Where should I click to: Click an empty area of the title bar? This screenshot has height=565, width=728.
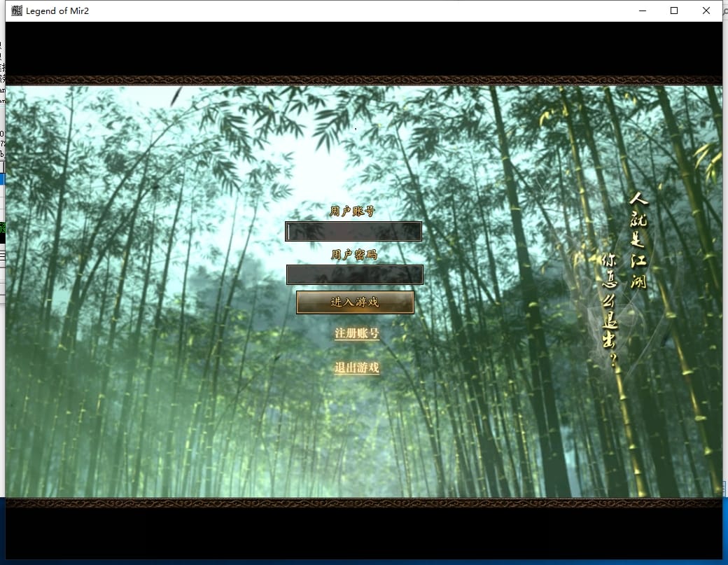[350, 11]
